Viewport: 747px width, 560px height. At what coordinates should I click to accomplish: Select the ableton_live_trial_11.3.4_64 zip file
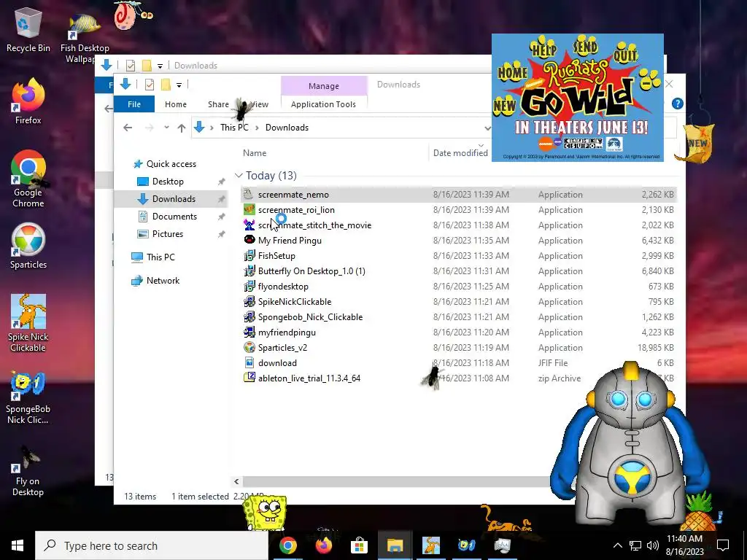pyautogui.click(x=309, y=378)
